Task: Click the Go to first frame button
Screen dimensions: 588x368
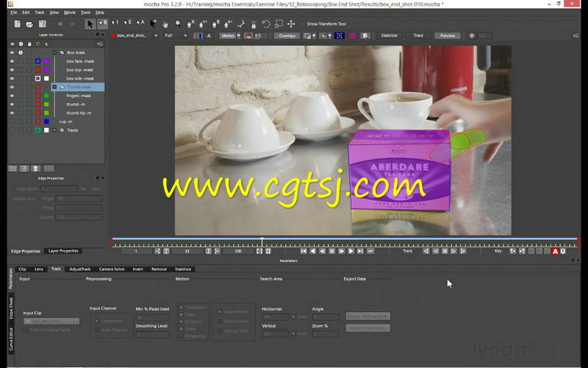Action: pos(304,251)
